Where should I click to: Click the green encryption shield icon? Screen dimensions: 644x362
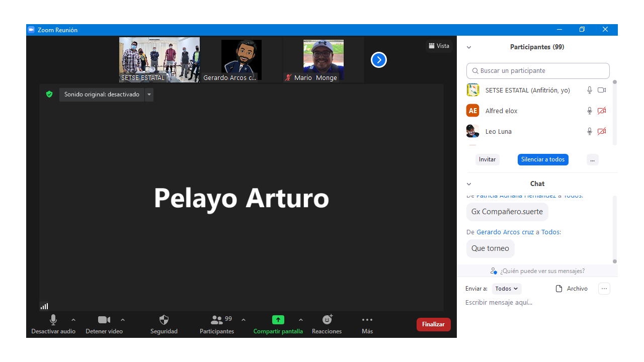pos(49,94)
